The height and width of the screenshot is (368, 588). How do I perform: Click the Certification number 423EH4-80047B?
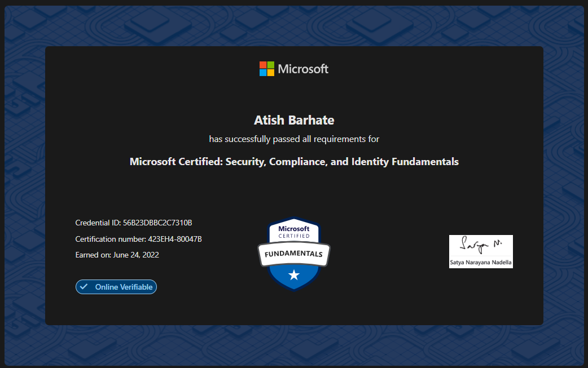(138, 239)
